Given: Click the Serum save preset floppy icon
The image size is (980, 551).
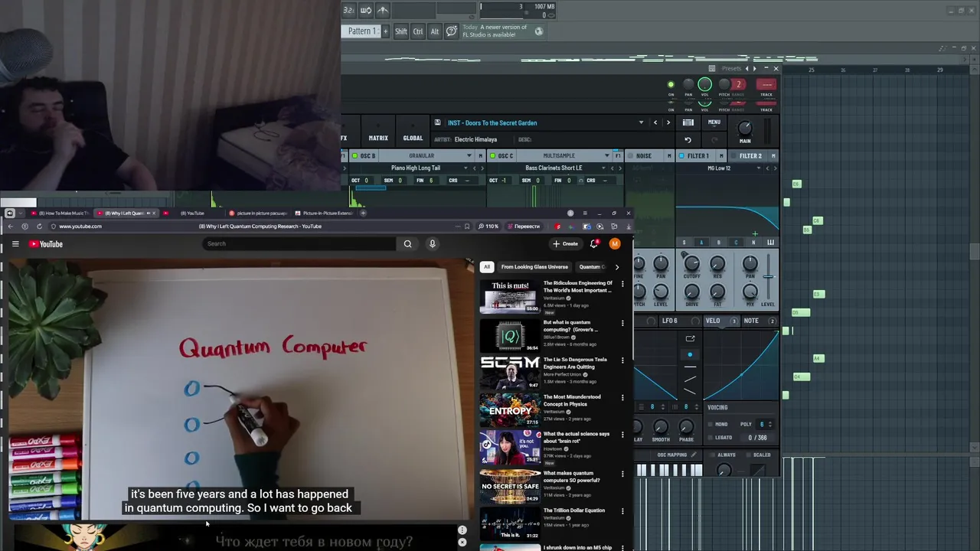Looking at the screenshot, I should coord(437,122).
